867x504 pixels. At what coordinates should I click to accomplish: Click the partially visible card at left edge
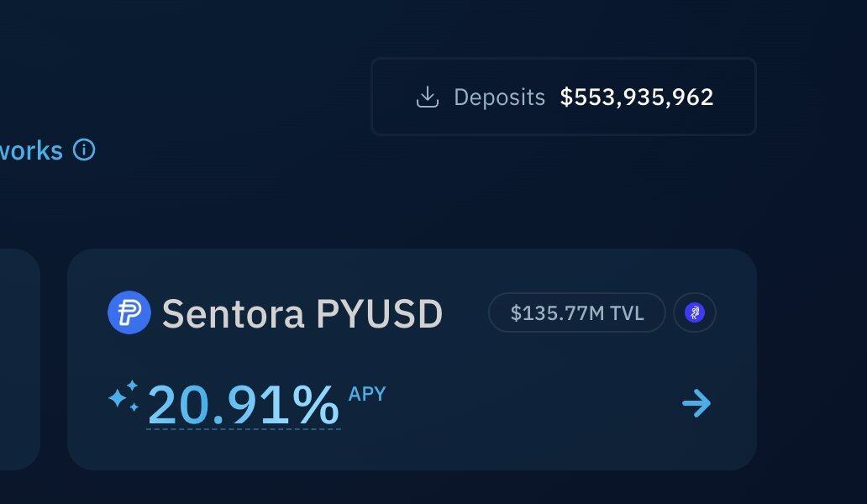pos(20,360)
